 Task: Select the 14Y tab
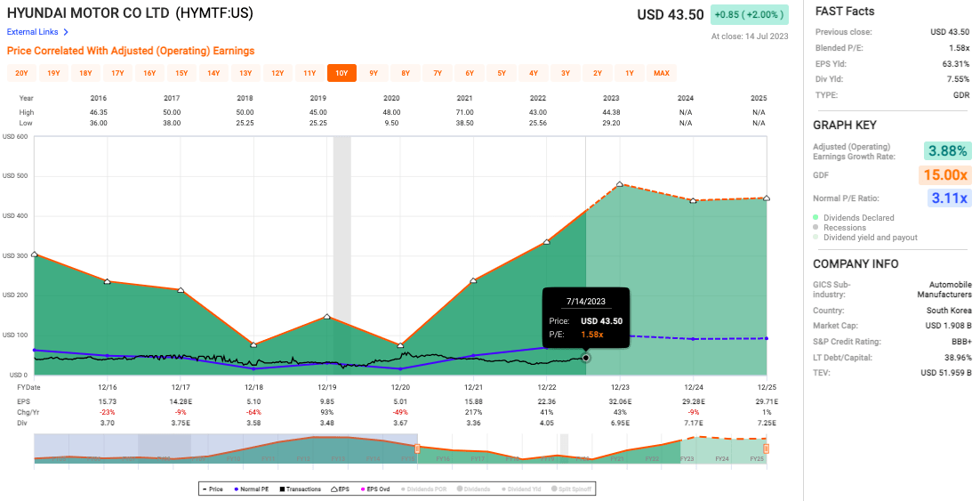coord(213,73)
